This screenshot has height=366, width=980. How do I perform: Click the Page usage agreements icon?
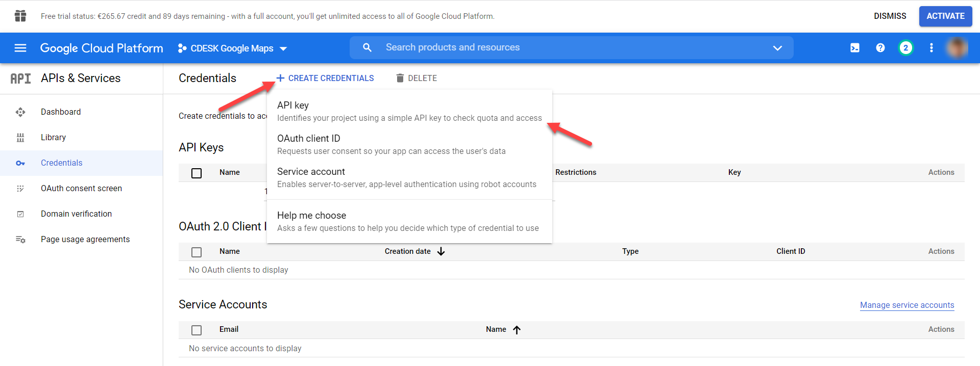20,240
